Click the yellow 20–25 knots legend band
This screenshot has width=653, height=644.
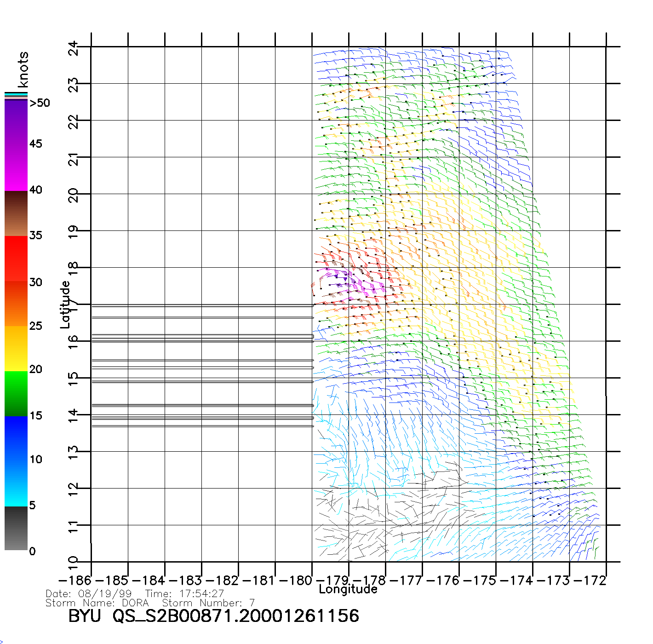[16, 348]
